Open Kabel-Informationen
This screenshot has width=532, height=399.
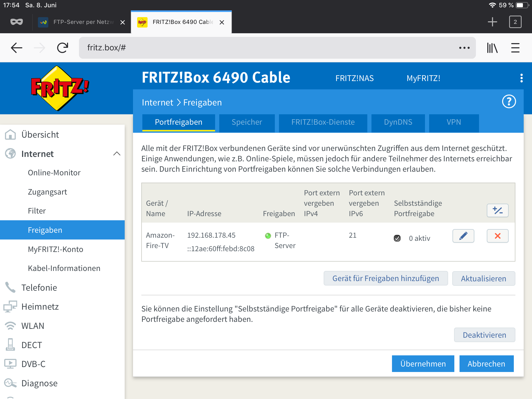coord(64,268)
